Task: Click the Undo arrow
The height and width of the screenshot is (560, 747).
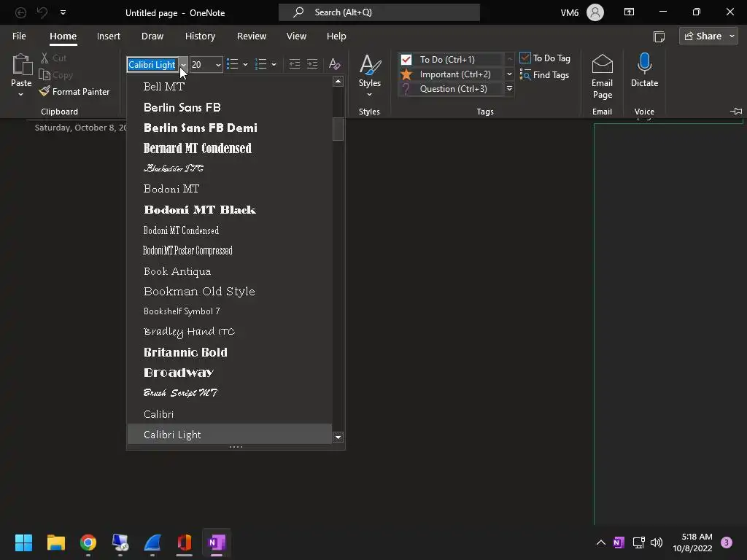Action: 42,13
